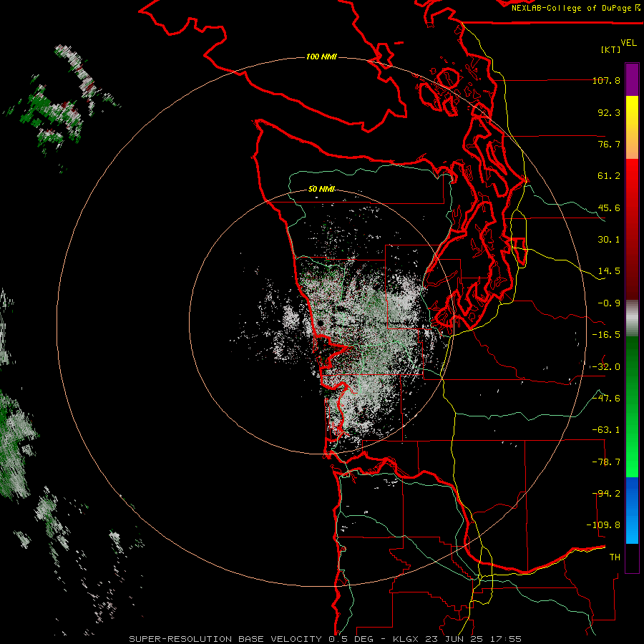Click the 30.1 velocity scale value

coord(609,240)
